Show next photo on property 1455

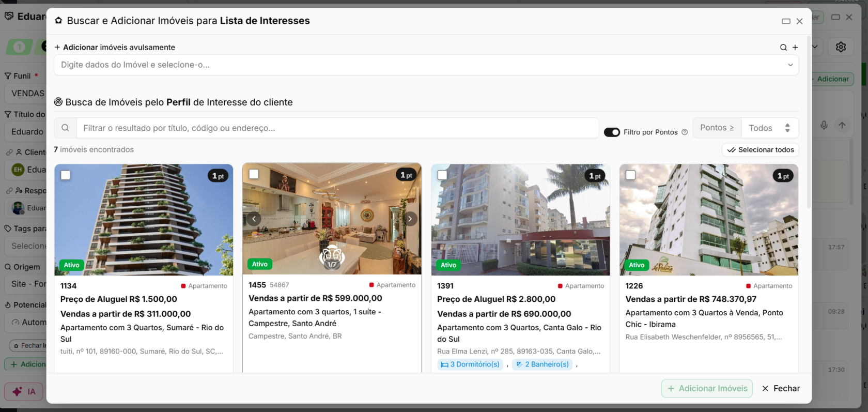point(410,219)
